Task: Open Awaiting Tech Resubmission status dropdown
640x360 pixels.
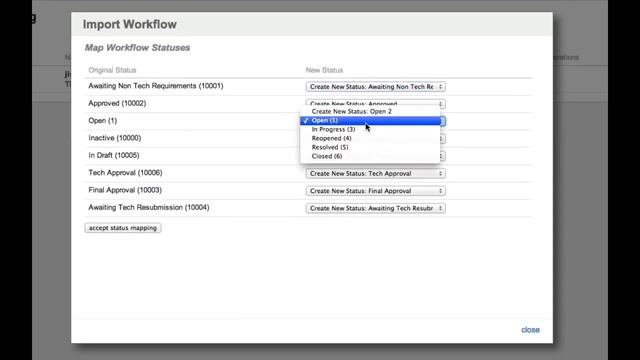Action: point(376,208)
